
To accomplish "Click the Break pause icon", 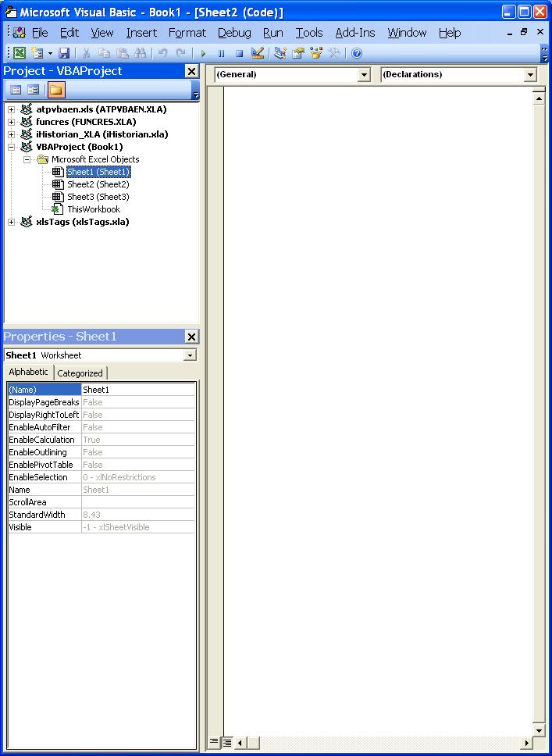I will coord(221,53).
